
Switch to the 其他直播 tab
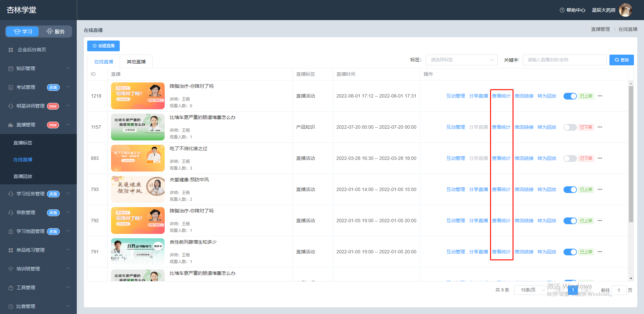136,62
